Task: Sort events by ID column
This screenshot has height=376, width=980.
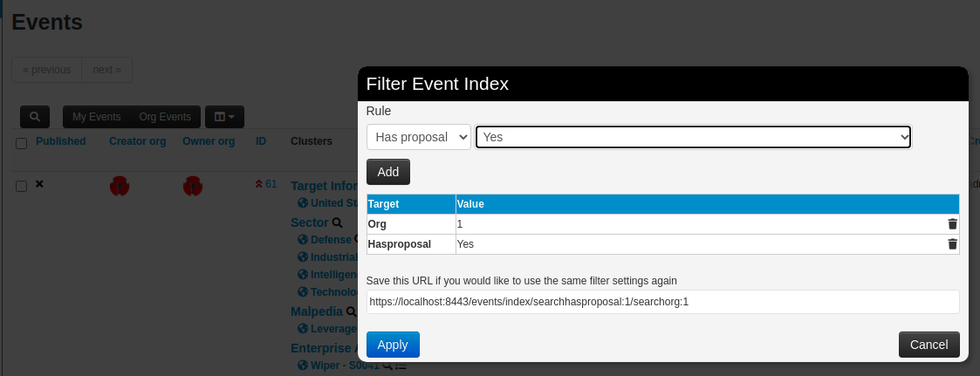Action: click(x=261, y=141)
